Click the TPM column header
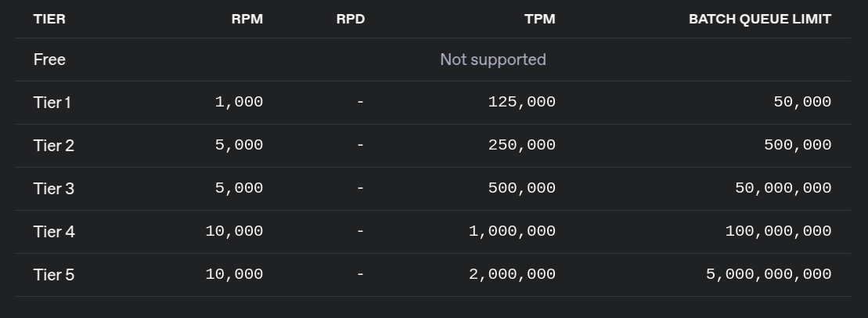This screenshot has width=868, height=318. click(x=540, y=19)
